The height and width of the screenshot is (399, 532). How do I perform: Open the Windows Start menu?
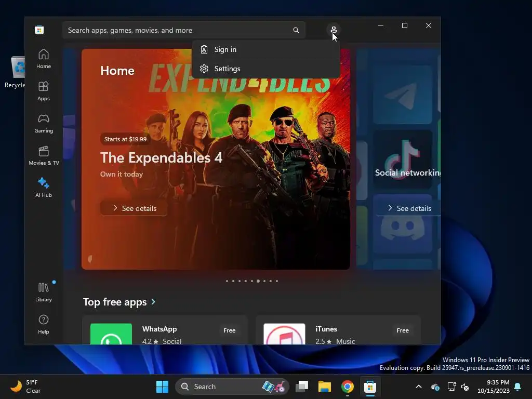162,387
